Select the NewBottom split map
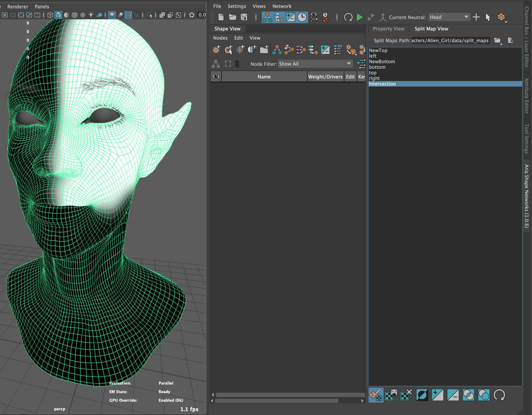Viewport: 532px width, 415px height. tap(445, 62)
